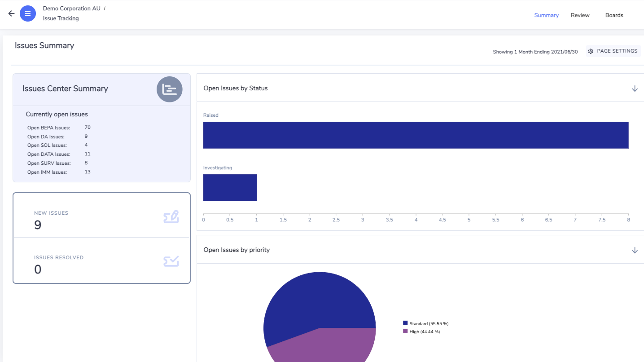Click Issue Tracking breadcrumb
Image resolution: width=644 pixels, height=362 pixels.
tap(61, 18)
